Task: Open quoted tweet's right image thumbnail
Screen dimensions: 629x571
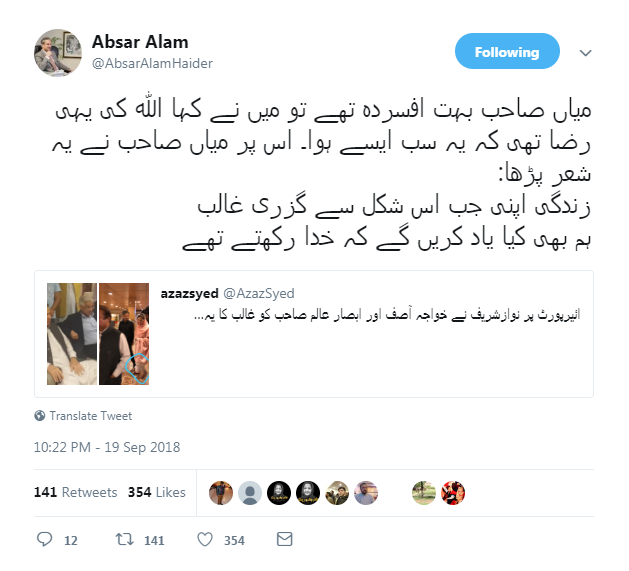Action: (124, 334)
